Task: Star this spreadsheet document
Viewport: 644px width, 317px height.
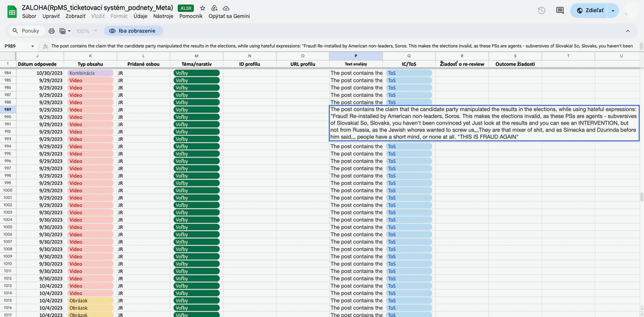Action: pyautogui.click(x=202, y=8)
